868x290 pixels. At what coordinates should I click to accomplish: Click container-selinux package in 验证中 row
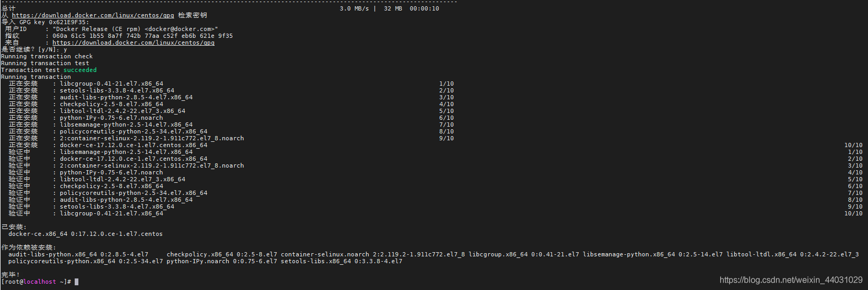point(152,165)
